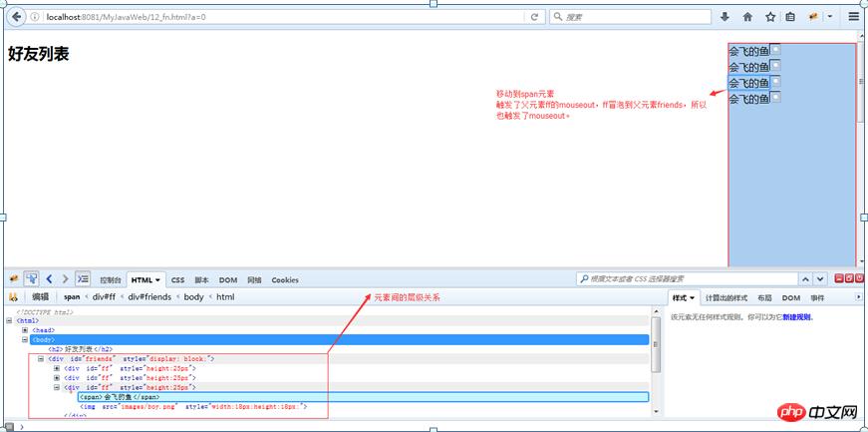Select the <!DOCTYPE html> line
Screen dimensions: 868x432
[44, 312]
